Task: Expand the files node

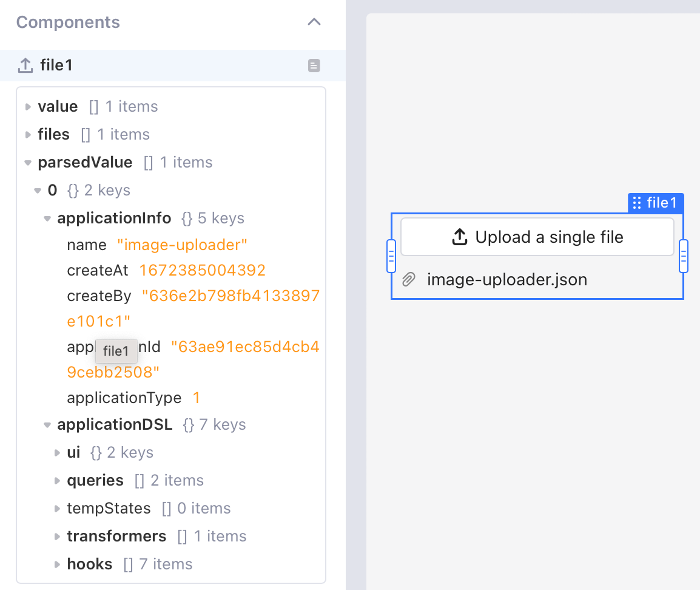Action: coord(28,135)
